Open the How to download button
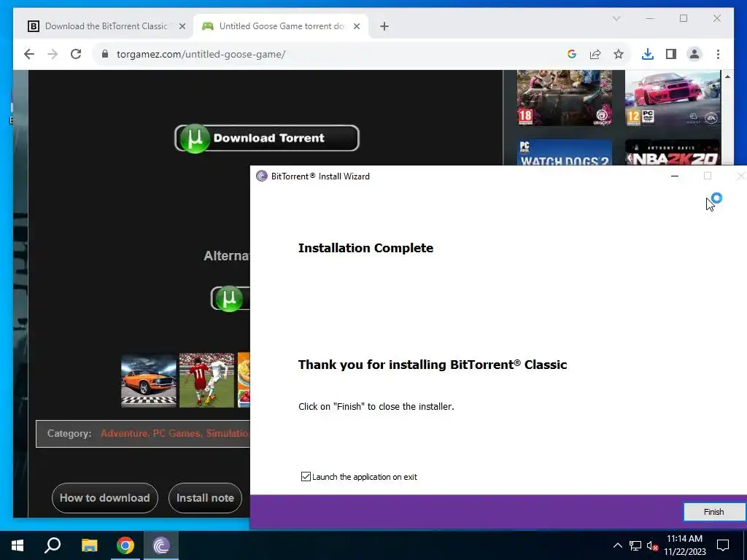The image size is (747, 560). tap(105, 498)
